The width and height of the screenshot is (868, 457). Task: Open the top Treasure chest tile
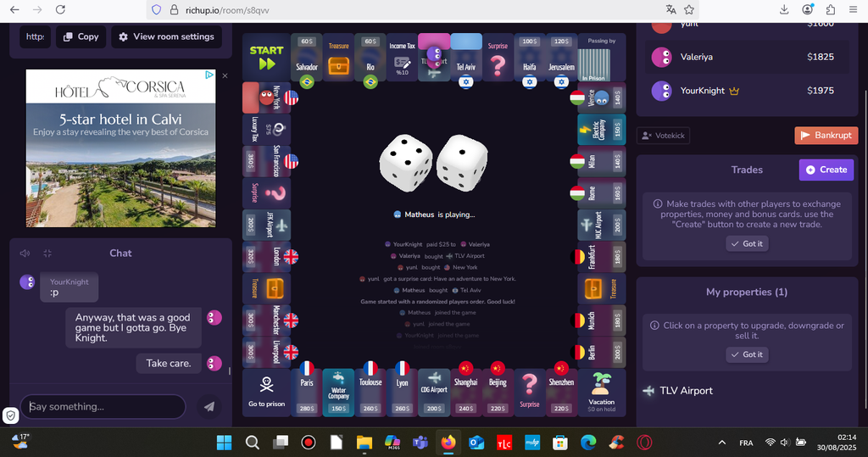point(338,58)
